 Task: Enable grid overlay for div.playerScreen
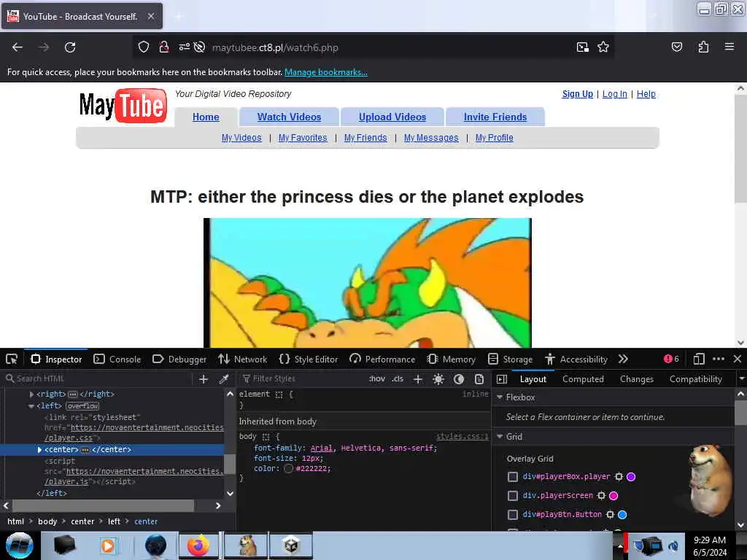(513, 496)
